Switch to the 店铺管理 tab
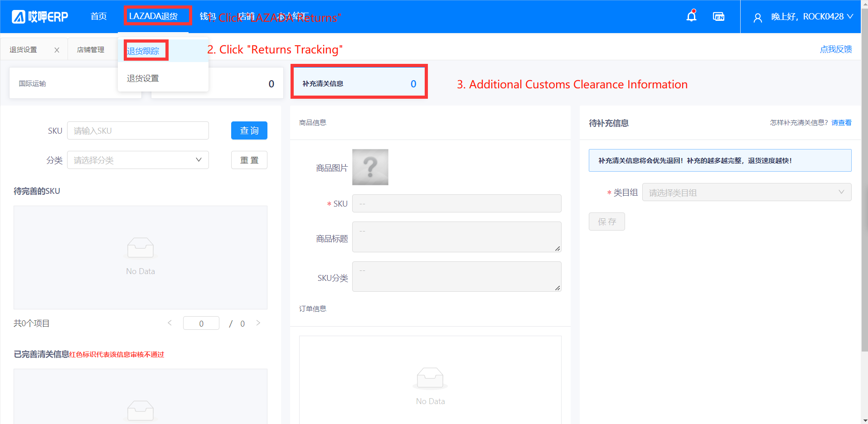The width and height of the screenshot is (868, 424). [x=91, y=50]
